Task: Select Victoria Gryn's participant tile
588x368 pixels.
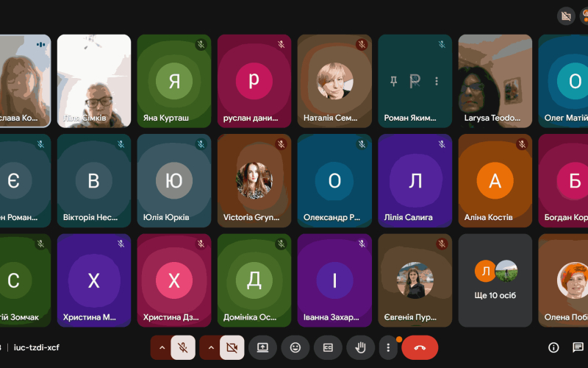Action: (x=254, y=180)
